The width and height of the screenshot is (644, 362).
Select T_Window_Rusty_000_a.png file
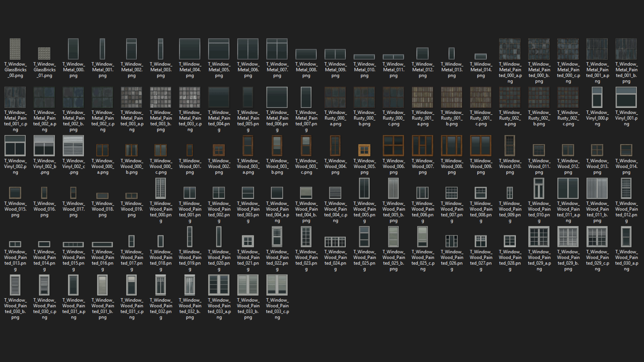coord(335,97)
